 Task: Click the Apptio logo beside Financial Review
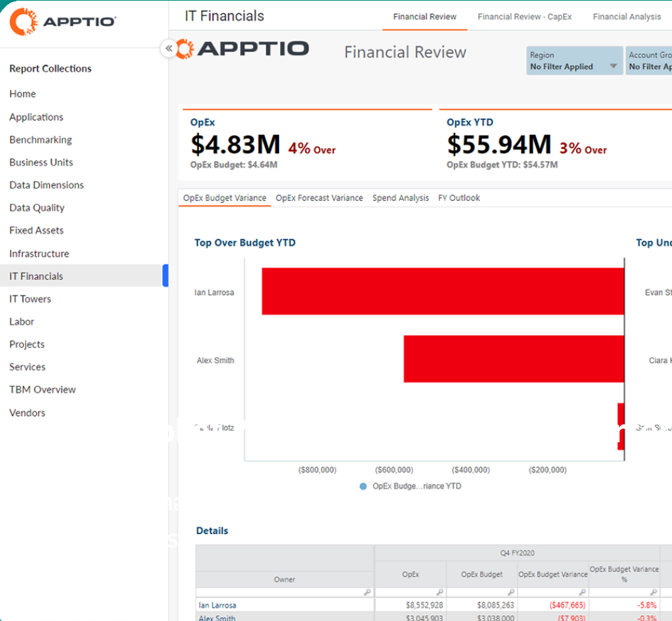point(243,49)
